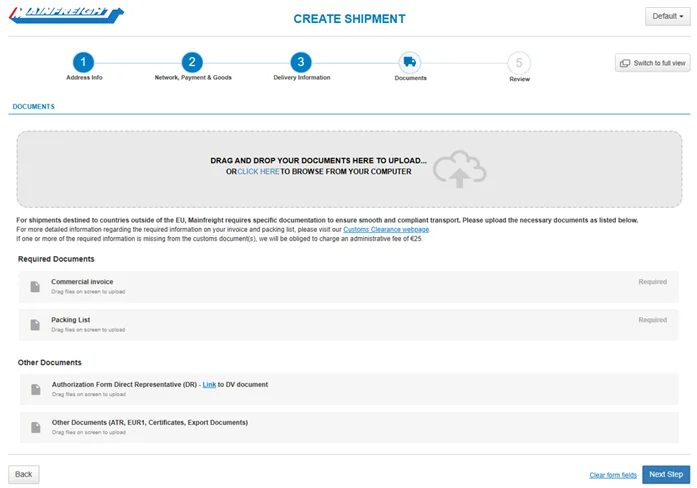Open the Default dropdown menu

click(x=667, y=17)
